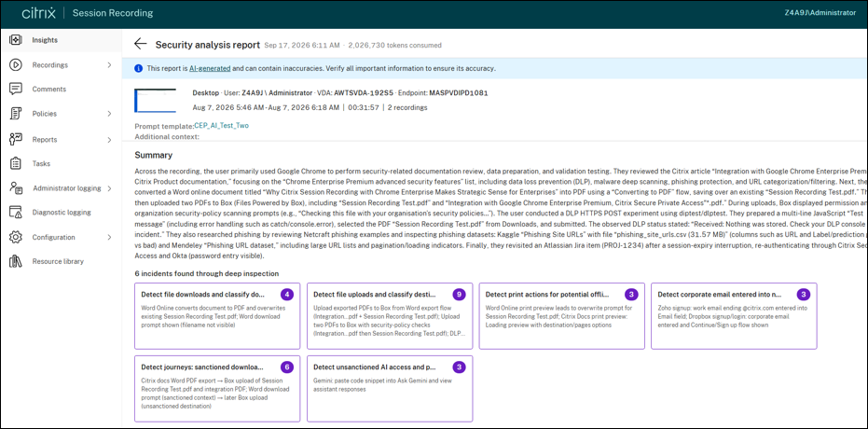This screenshot has height=429, width=868.
Task: Click count badge 9 on file uploads card
Action: (459, 294)
